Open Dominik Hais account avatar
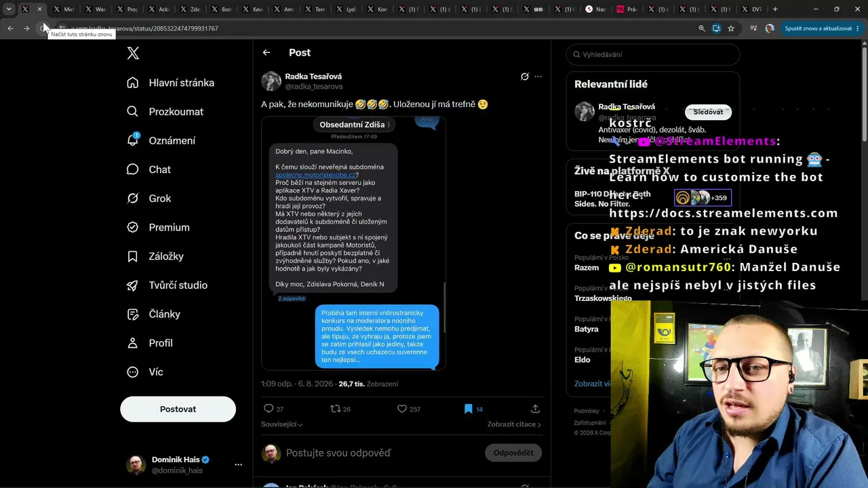The height and width of the screenshot is (488, 868). tap(136, 465)
